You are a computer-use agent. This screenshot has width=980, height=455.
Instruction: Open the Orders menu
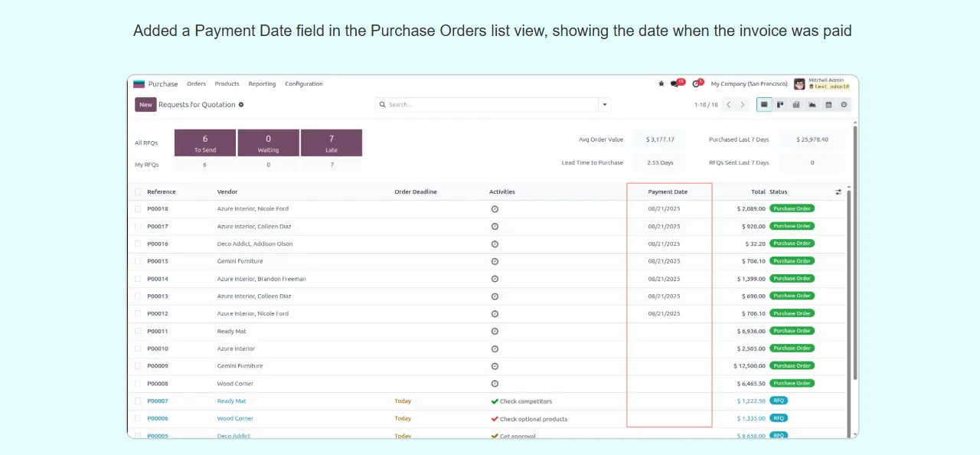tap(196, 84)
